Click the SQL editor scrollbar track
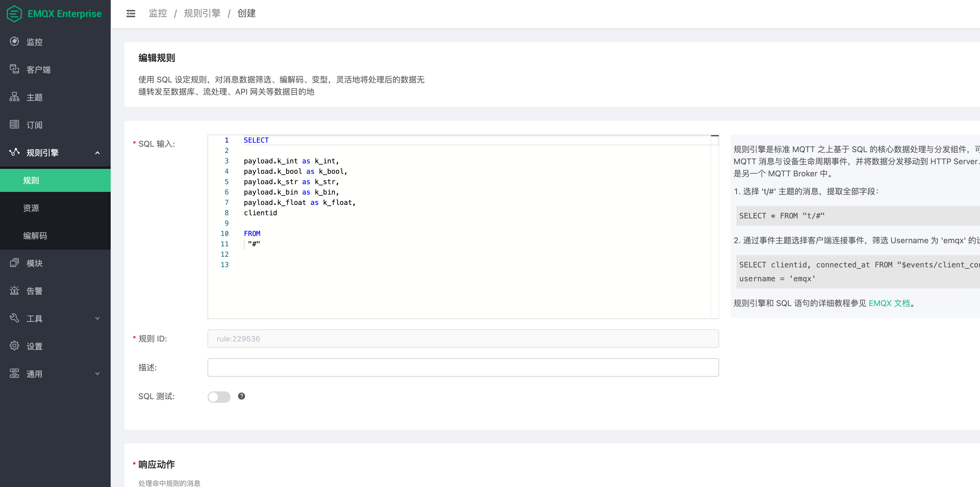 point(715,228)
